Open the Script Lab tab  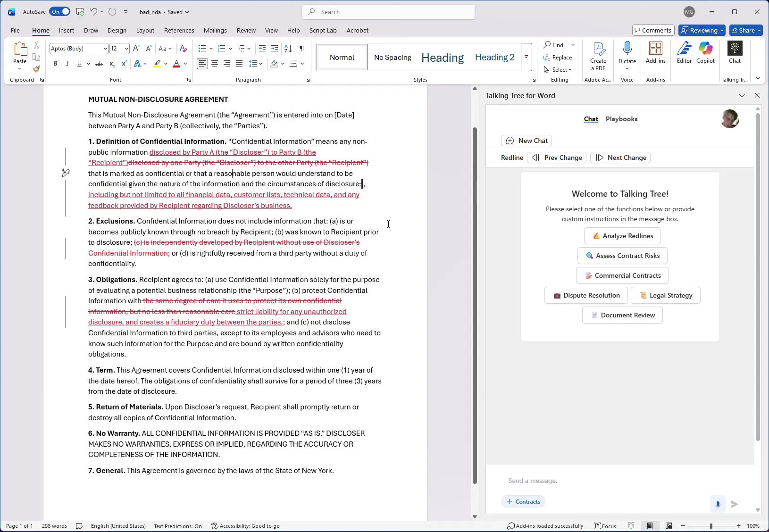coord(323,30)
